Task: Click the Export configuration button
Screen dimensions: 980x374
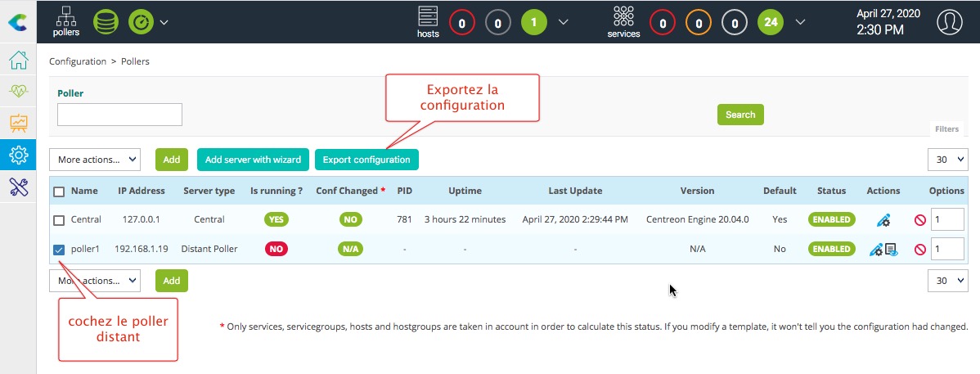Action: [x=366, y=160]
